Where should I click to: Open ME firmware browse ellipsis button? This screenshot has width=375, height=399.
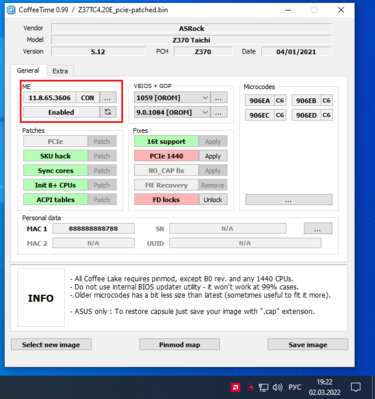[108, 98]
